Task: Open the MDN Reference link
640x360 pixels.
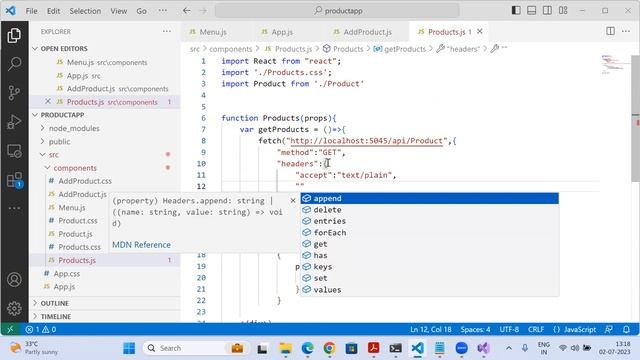Action: (x=141, y=244)
